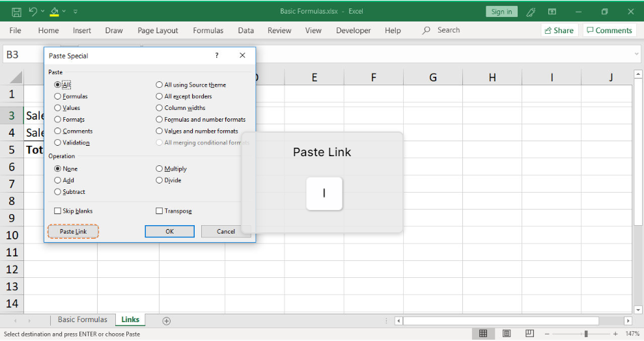Select the Comments radio option in dialog

pyautogui.click(x=73, y=131)
